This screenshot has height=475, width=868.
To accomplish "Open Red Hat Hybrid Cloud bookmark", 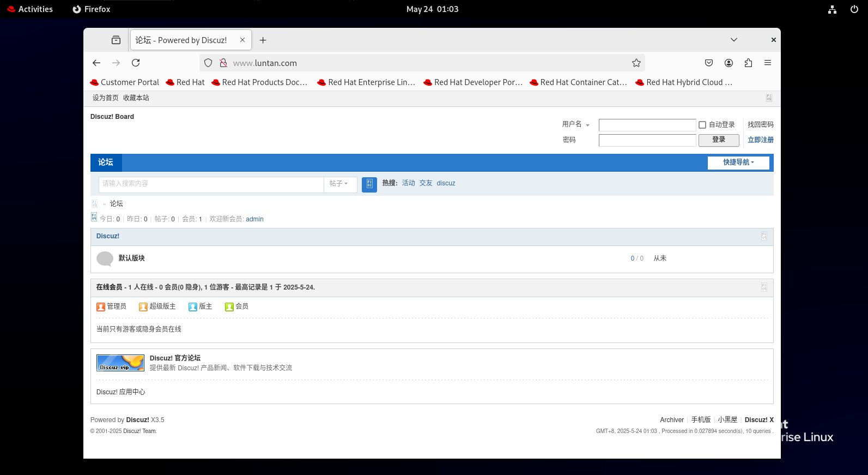I will [x=684, y=82].
